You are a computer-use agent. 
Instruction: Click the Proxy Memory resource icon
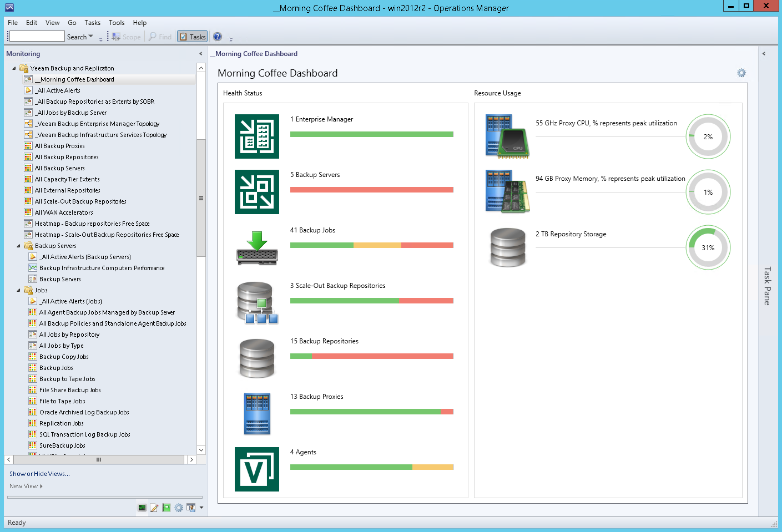(x=507, y=192)
